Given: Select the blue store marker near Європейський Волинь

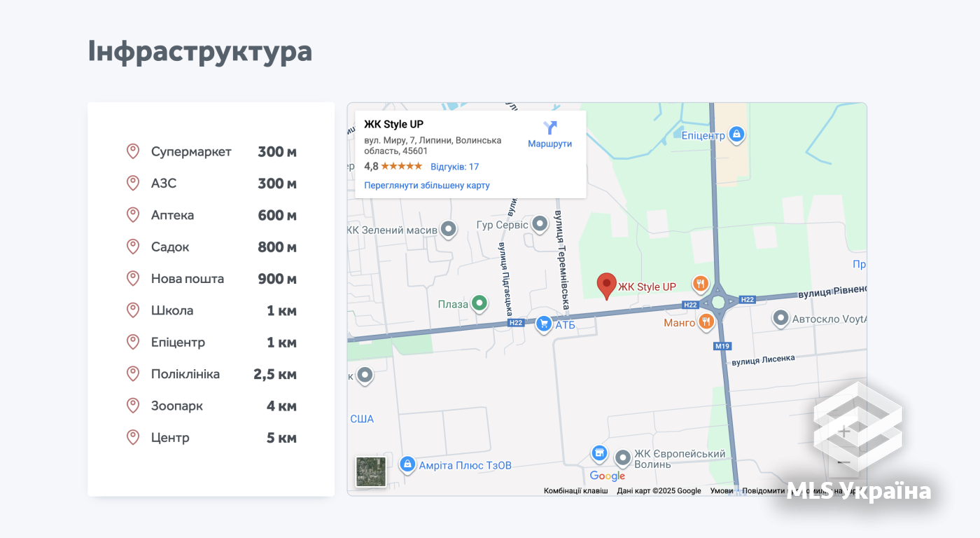Looking at the screenshot, I should pos(599,454).
